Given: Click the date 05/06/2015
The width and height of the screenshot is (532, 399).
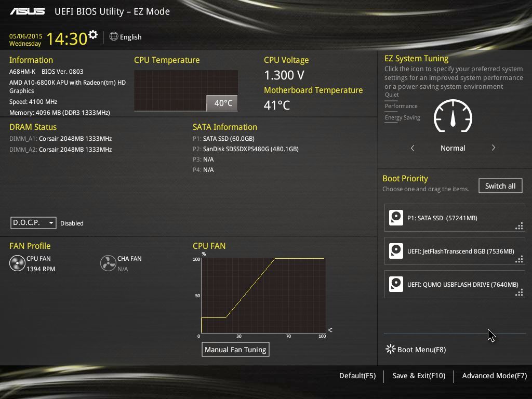Looking at the screenshot, I should pyautogui.click(x=26, y=36).
